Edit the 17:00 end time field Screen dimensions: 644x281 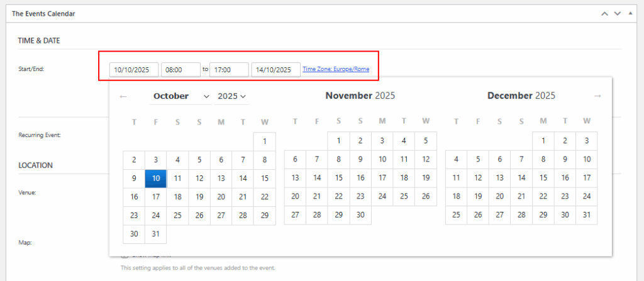229,70
